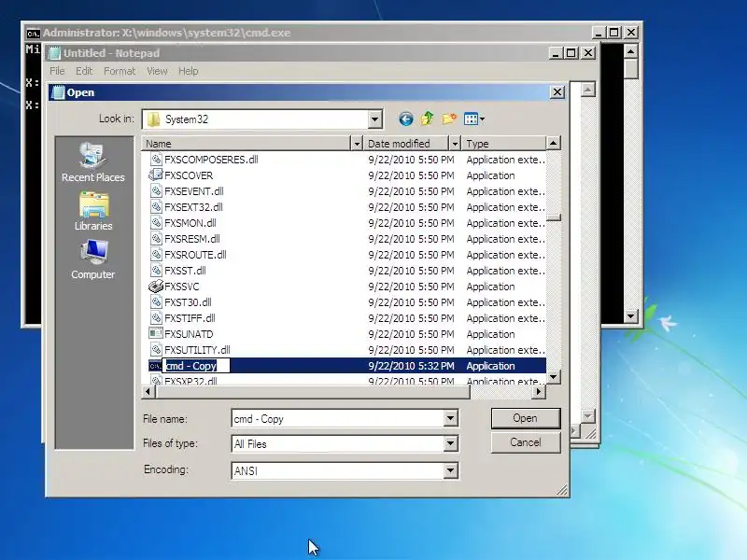Click the FXSST.dll file icon
Screen dimensions: 747x560
pos(156,270)
